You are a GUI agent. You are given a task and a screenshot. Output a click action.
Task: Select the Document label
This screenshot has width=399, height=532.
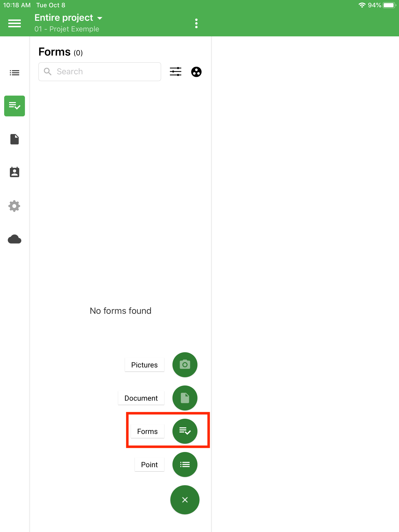pyautogui.click(x=141, y=398)
